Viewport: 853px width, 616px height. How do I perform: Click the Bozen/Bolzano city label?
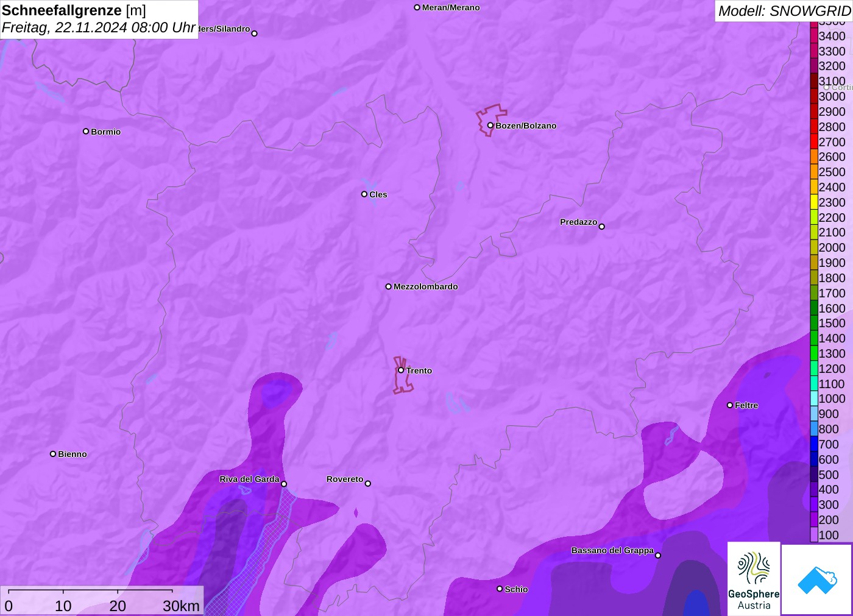coord(526,126)
